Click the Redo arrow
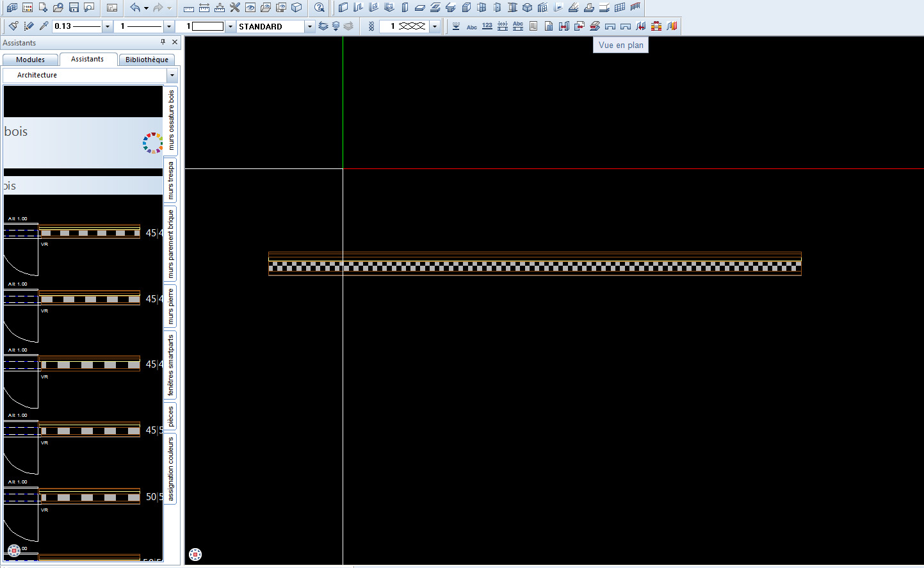Screen dimensions: 924x568 pyautogui.click(x=158, y=8)
